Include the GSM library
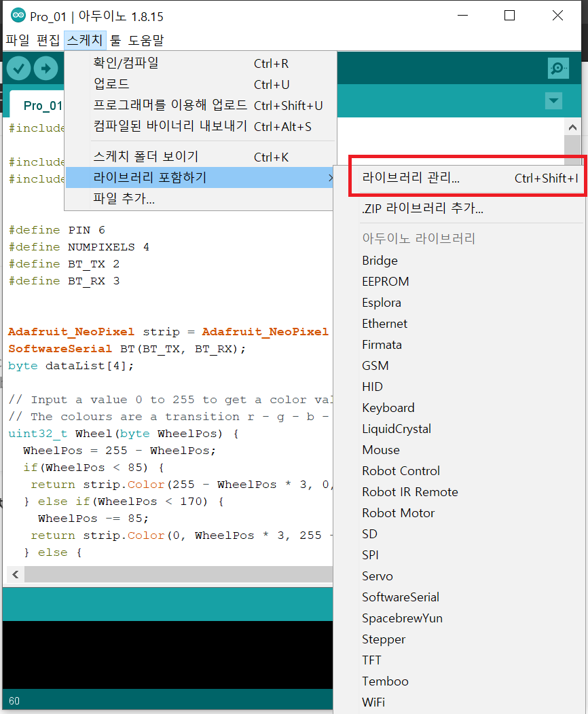This screenshot has width=588, height=714. (x=460, y=366)
